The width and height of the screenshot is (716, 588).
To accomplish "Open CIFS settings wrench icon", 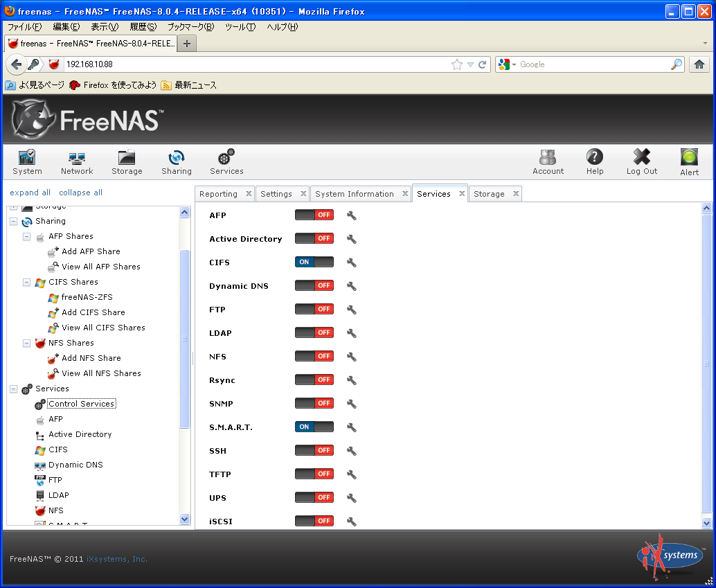I will (x=351, y=262).
